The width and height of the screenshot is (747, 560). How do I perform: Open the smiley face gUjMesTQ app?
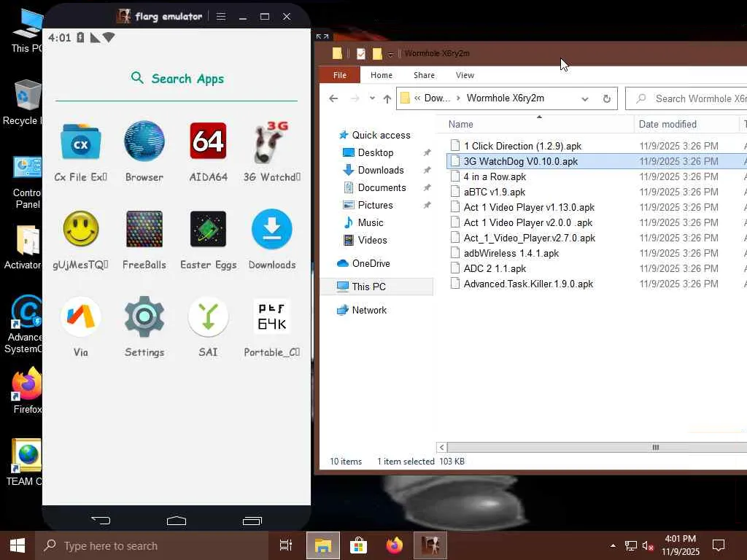coord(80,230)
